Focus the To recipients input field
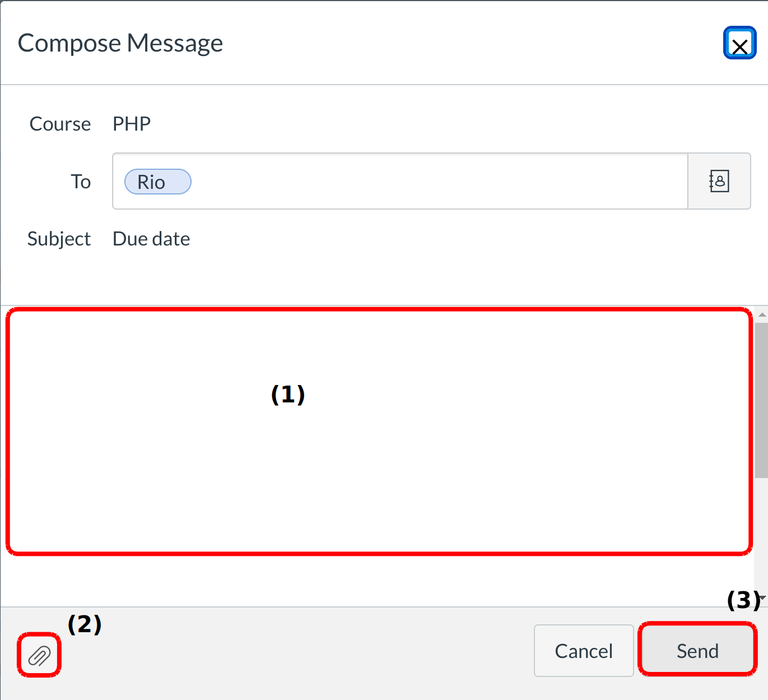The height and width of the screenshot is (700, 768). tap(437, 181)
